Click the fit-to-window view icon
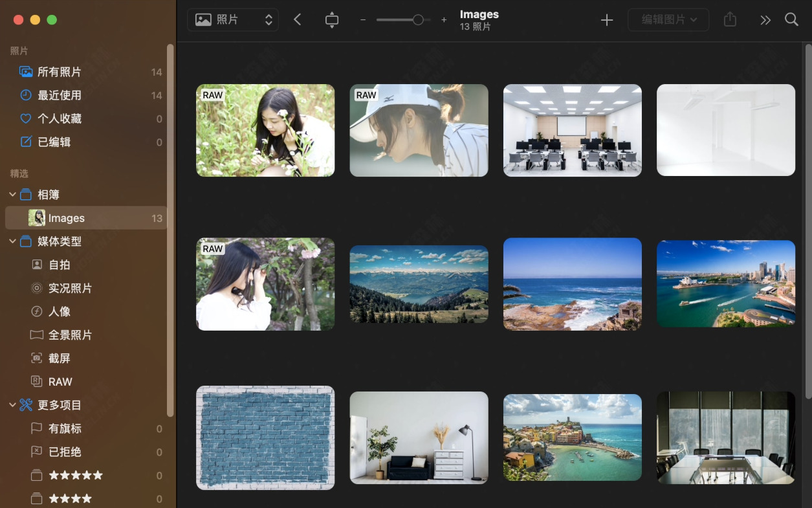812x508 pixels. pos(332,19)
